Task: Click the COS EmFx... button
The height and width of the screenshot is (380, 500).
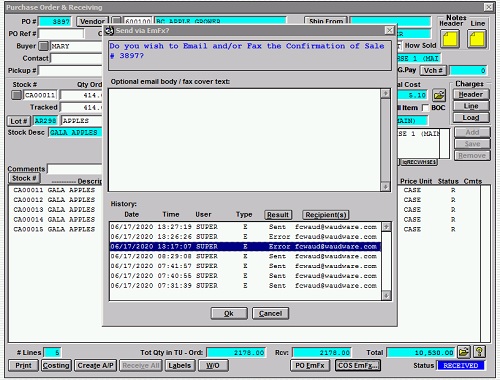Action: [x=358, y=365]
